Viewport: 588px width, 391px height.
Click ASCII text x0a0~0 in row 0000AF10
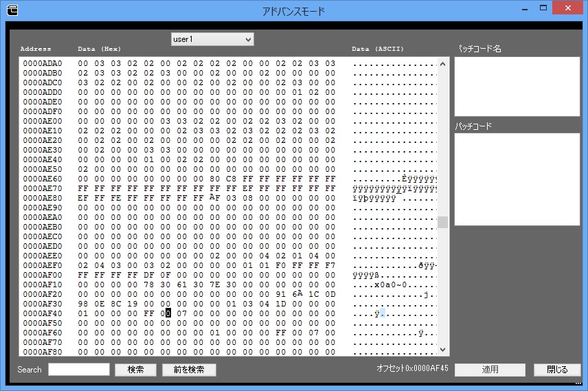point(391,284)
